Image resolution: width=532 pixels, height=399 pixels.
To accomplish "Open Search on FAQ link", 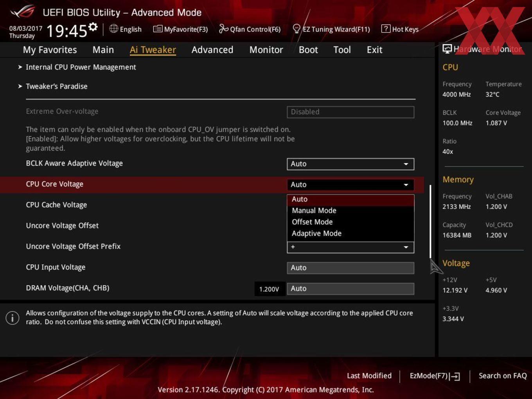I will click(503, 376).
